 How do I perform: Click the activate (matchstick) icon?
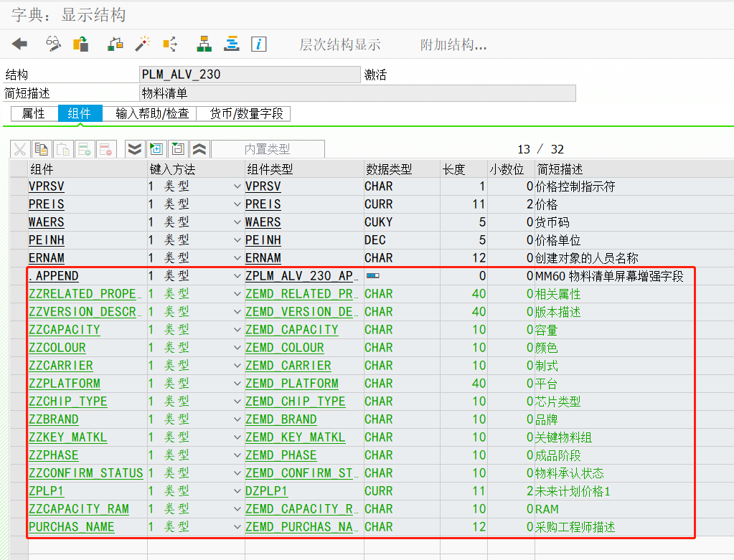coord(143,44)
